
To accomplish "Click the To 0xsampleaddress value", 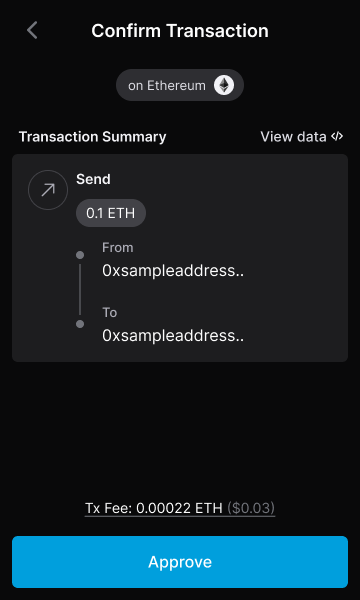I will tap(173, 336).
